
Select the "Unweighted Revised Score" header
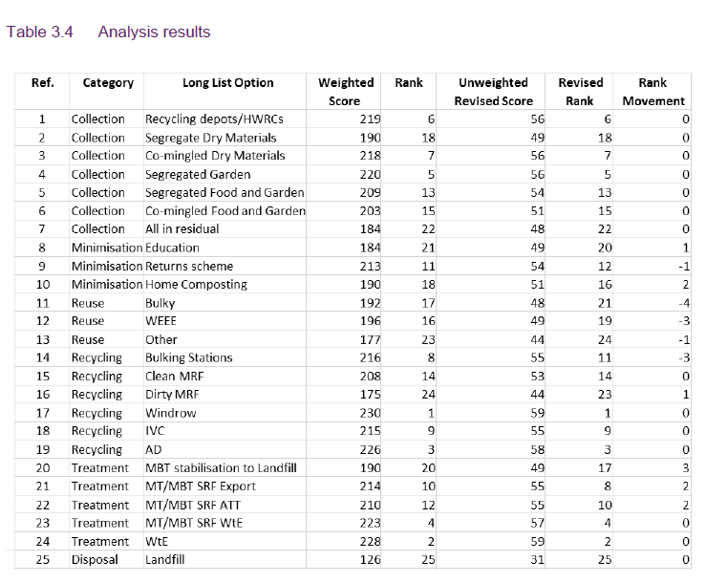click(x=493, y=92)
